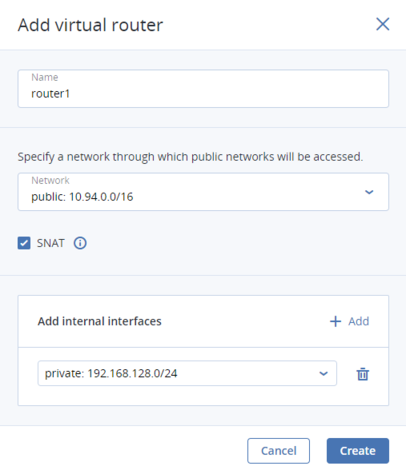The height and width of the screenshot is (474, 406).
Task: Click the public networks description text
Action: 190,157
